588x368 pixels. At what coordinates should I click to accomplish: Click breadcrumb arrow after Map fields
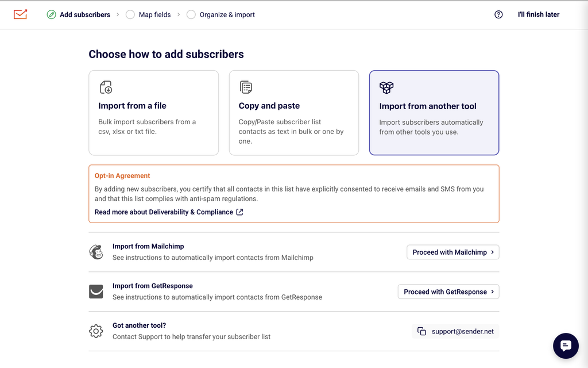point(179,14)
